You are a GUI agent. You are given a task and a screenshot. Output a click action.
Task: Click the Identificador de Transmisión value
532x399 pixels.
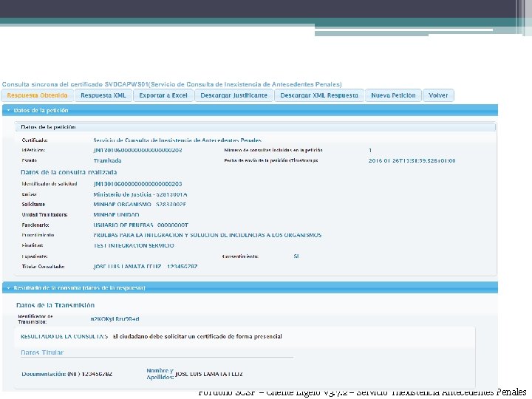[x=115, y=319]
